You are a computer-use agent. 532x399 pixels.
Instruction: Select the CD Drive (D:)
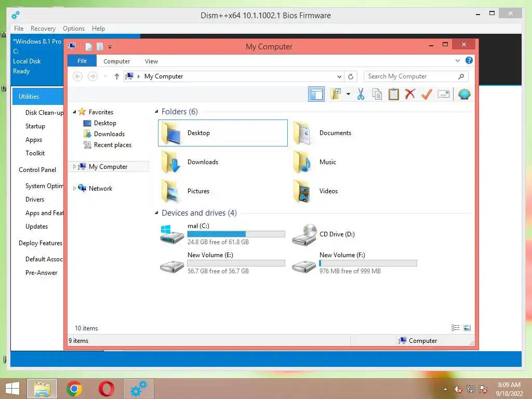click(x=323, y=234)
